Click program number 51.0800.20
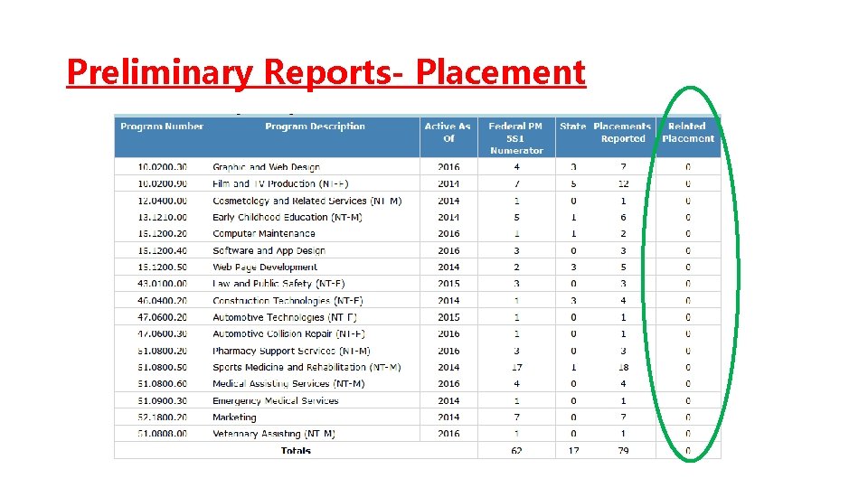868x488 pixels. coord(162,351)
